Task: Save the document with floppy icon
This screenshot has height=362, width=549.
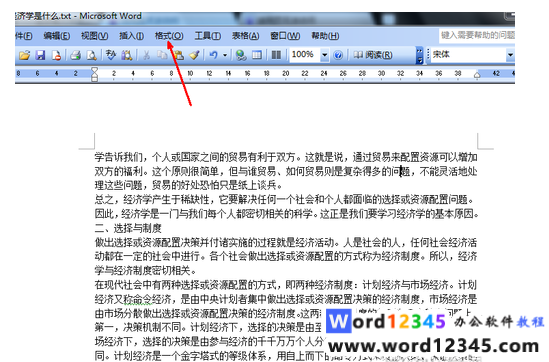Action: tap(41, 55)
